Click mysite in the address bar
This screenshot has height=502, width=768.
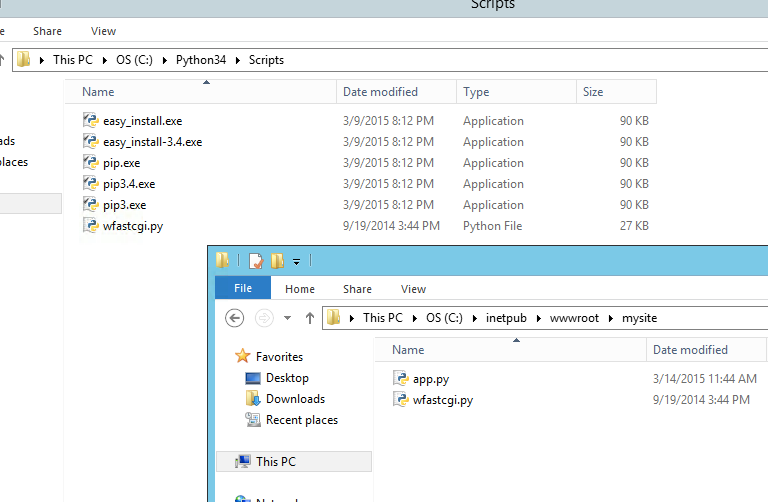click(639, 318)
